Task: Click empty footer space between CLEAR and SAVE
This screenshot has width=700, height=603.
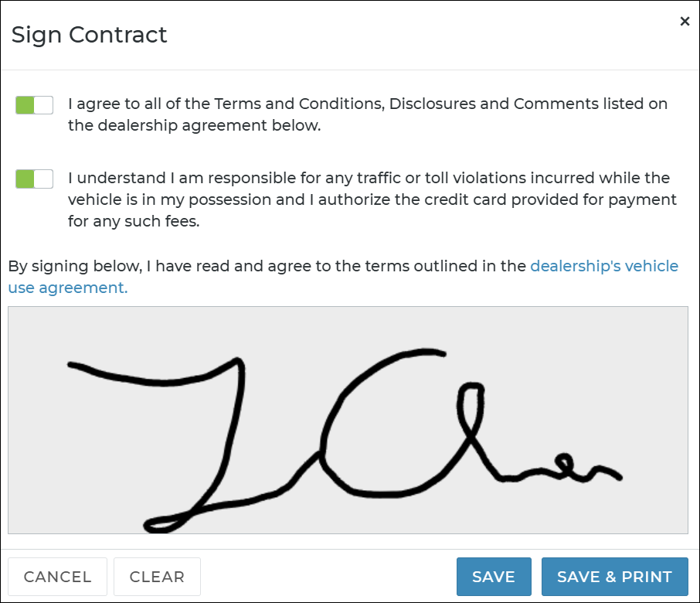Action: 328,577
